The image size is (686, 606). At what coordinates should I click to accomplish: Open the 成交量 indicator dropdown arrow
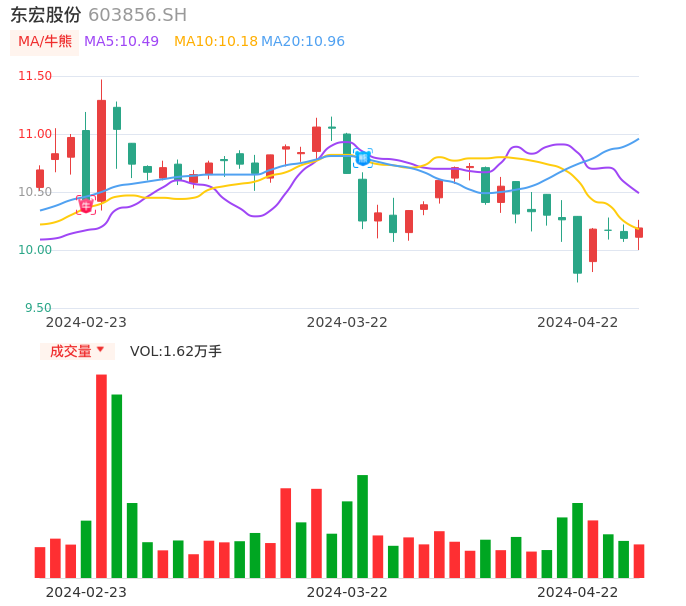100,350
